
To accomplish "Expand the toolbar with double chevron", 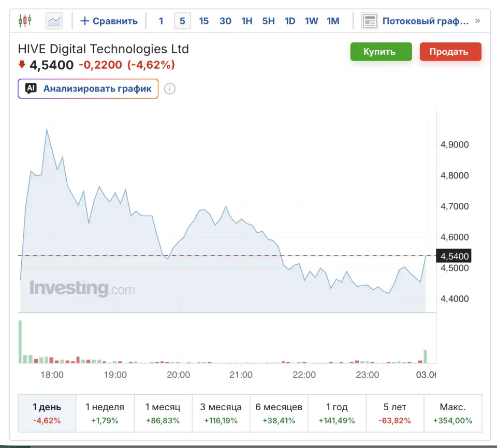I will coord(478,21).
